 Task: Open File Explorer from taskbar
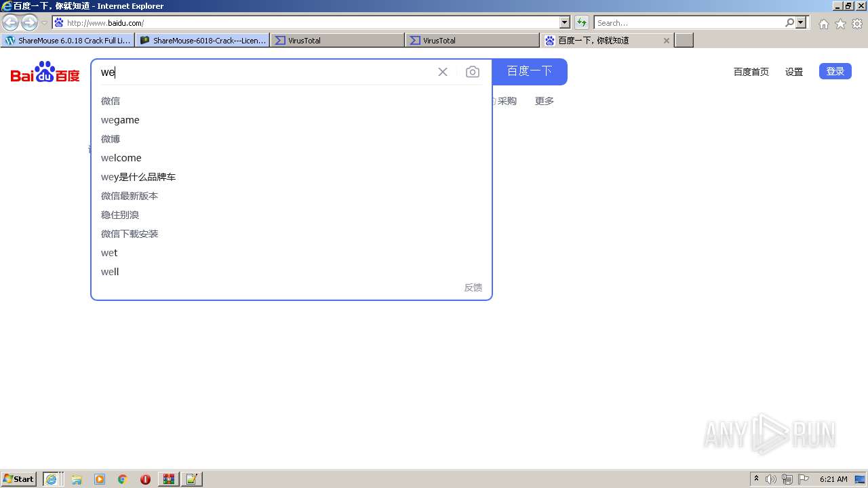pyautogui.click(x=77, y=479)
